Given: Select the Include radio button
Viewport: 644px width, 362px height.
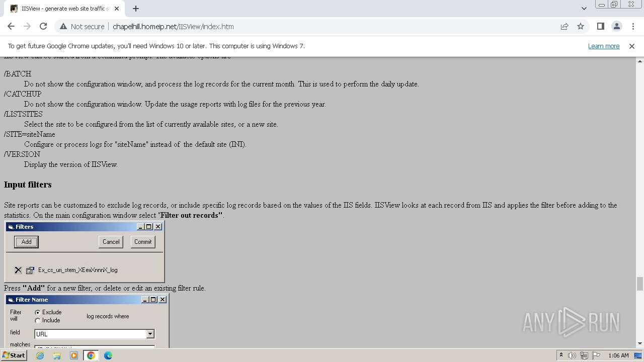Looking at the screenshot, I should click(x=38, y=320).
